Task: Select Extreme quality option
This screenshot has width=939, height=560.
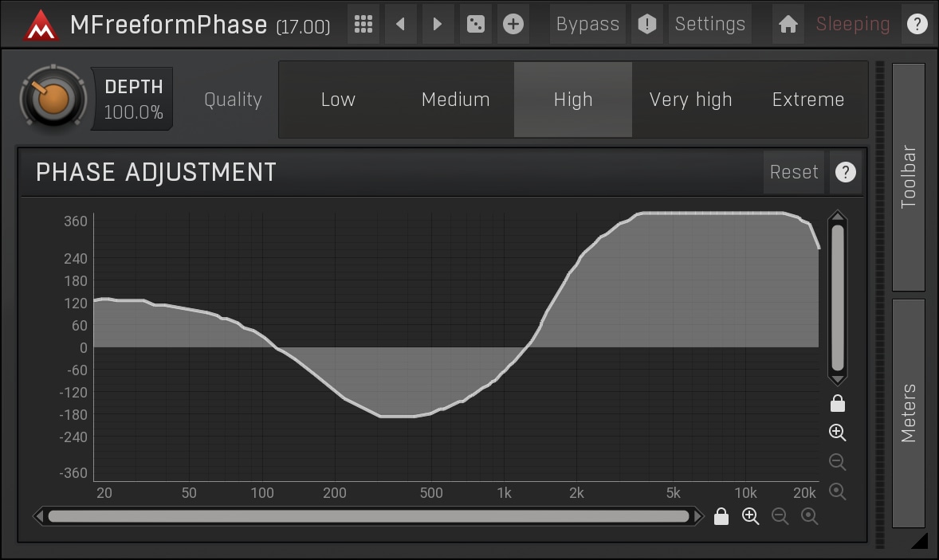Action: tap(807, 100)
